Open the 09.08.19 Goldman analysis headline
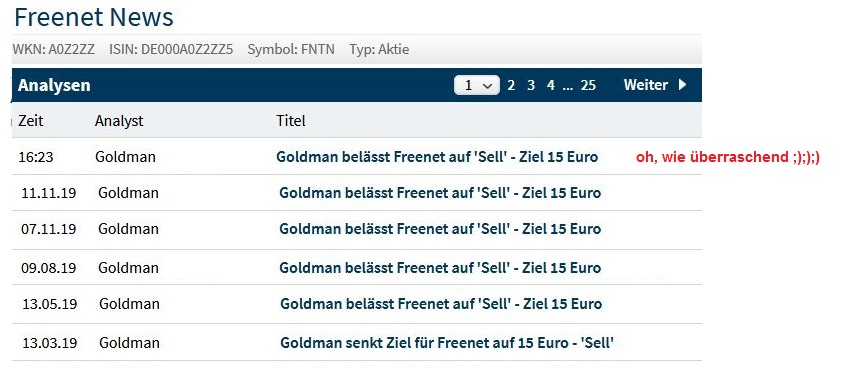 click(x=440, y=267)
